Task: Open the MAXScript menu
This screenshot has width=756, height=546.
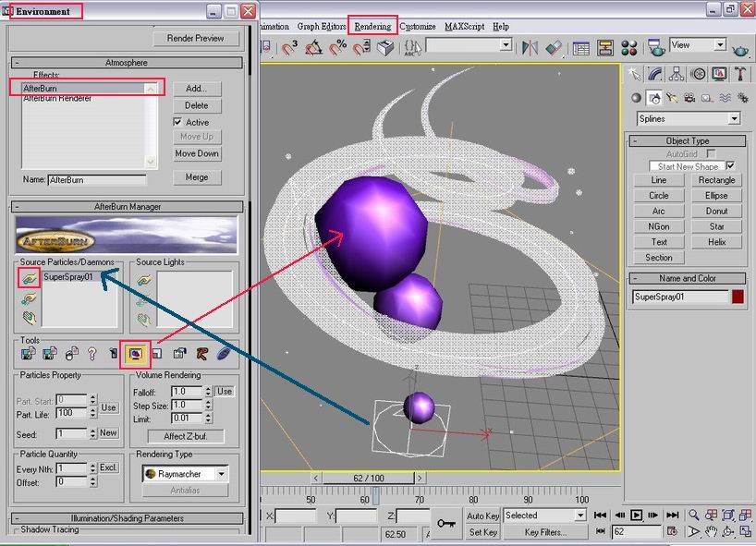Action: tap(464, 27)
